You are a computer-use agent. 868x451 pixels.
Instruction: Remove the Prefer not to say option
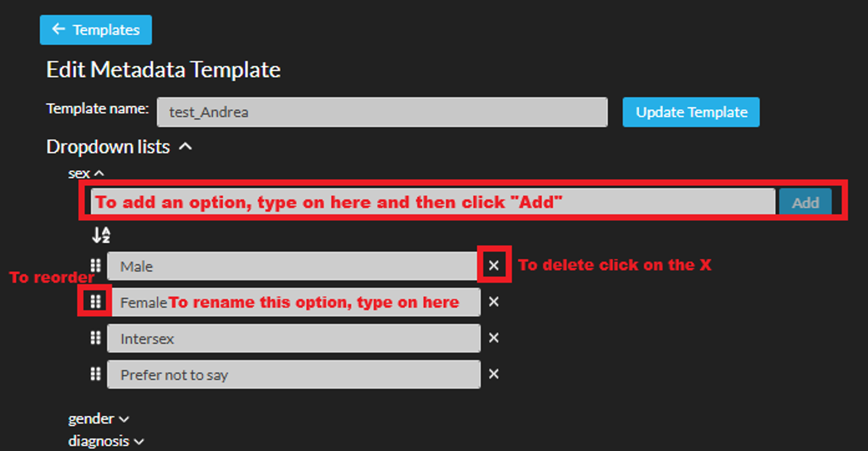(x=493, y=374)
